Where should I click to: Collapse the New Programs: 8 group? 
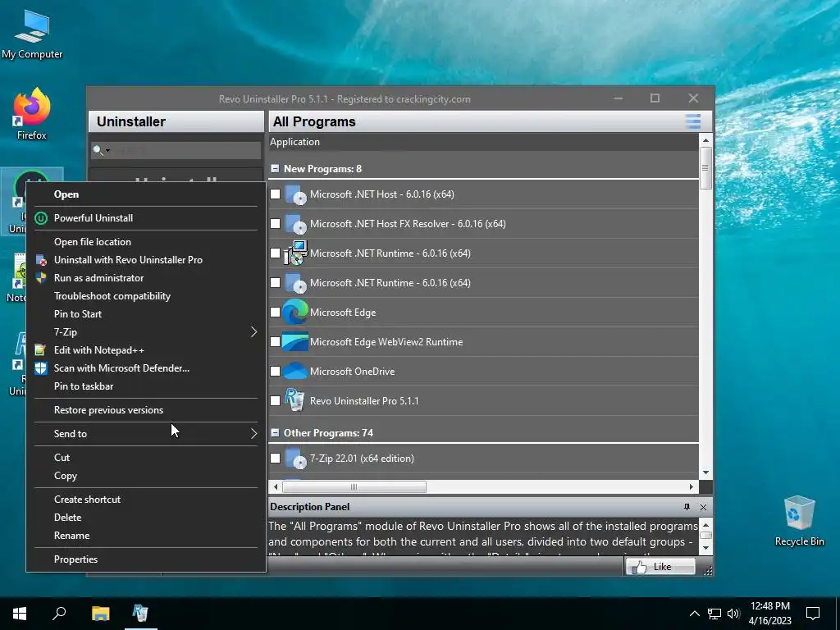[x=275, y=169]
